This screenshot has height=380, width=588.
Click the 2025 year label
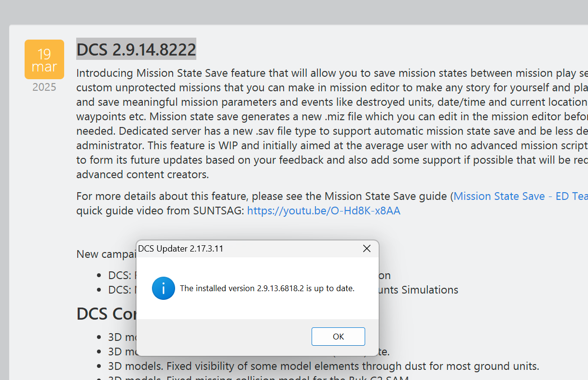tap(44, 87)
